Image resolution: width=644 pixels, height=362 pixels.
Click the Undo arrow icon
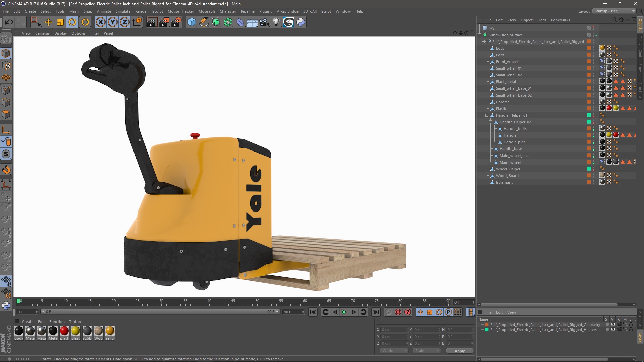[9, 22]
